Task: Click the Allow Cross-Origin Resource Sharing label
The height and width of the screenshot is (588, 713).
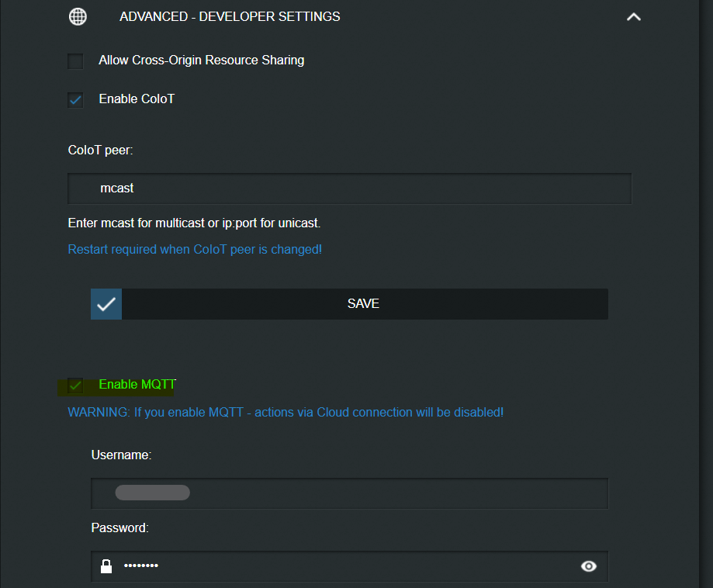Action: [x=201, y=60]
